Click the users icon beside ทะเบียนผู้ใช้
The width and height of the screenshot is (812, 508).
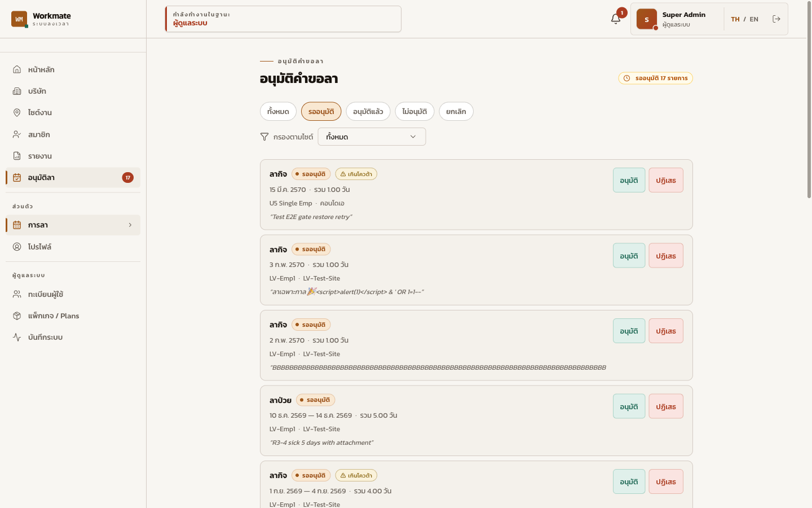(x=17, y=294)
